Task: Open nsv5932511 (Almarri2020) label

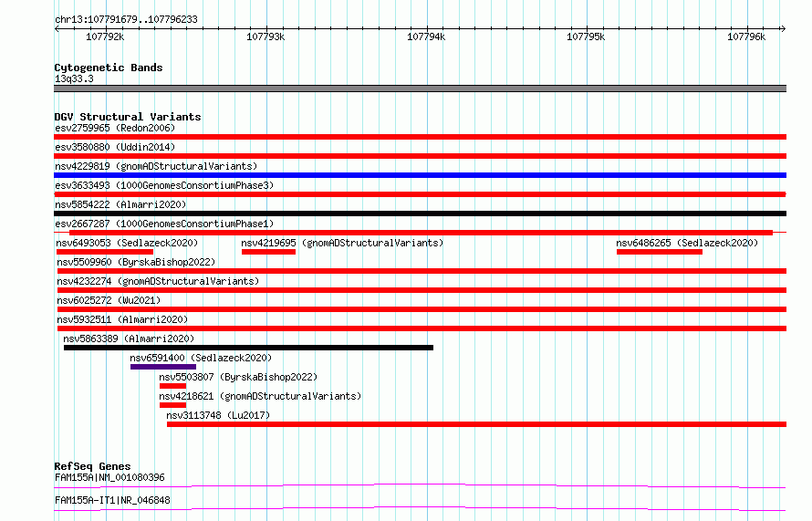Action: coord(123,319)
